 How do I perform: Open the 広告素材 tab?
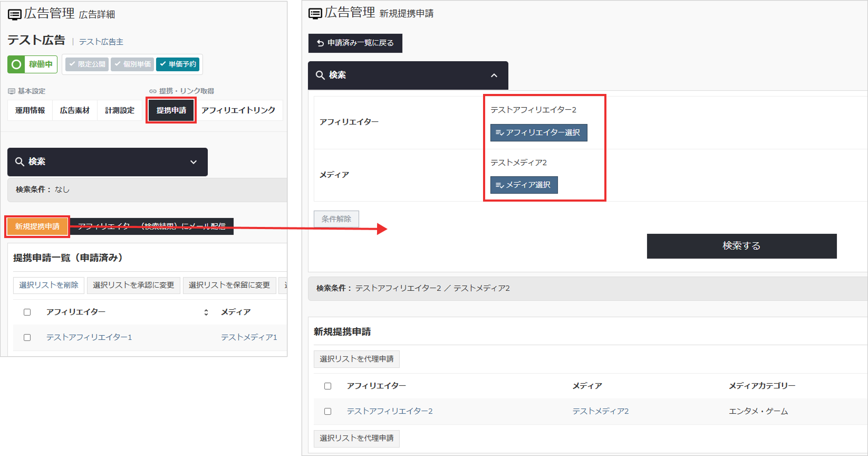75,110
